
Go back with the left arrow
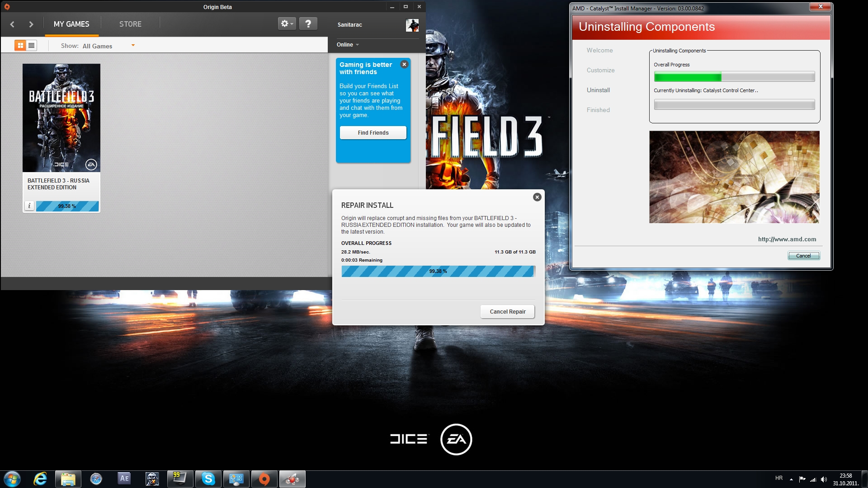[x=13, y=24]
